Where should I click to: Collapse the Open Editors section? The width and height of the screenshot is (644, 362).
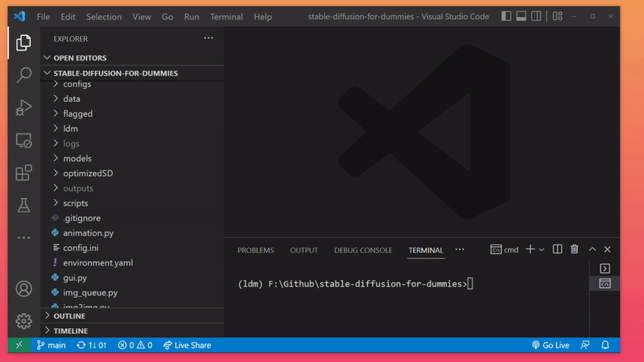click(x=132, y=58)
